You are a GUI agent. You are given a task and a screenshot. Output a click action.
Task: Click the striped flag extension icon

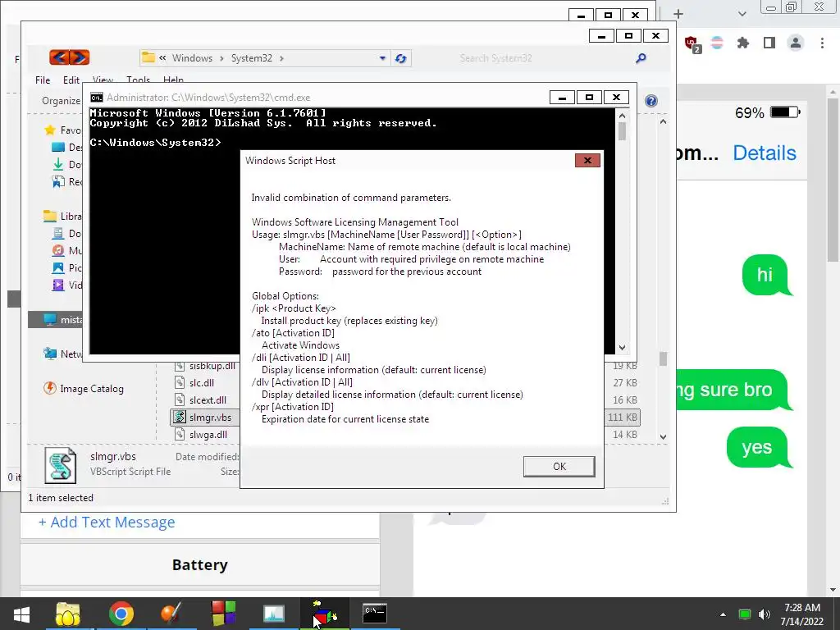717,43
